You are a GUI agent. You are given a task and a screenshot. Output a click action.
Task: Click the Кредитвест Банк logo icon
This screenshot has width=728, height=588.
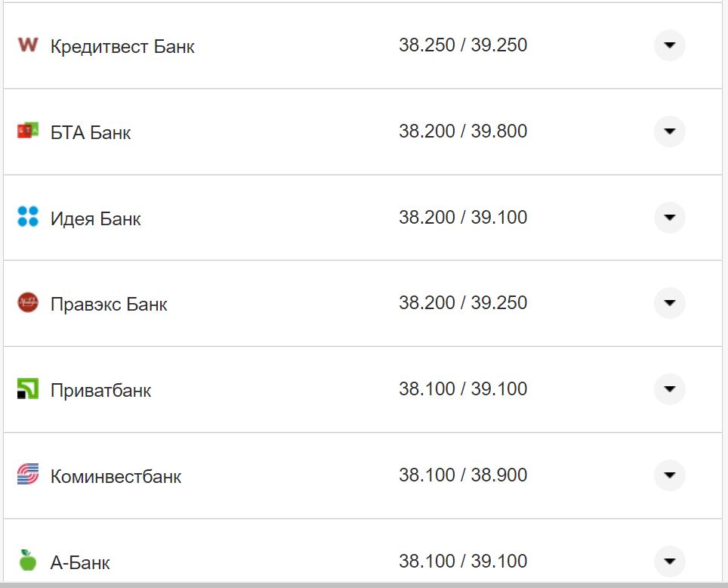[x=27, y=45]
